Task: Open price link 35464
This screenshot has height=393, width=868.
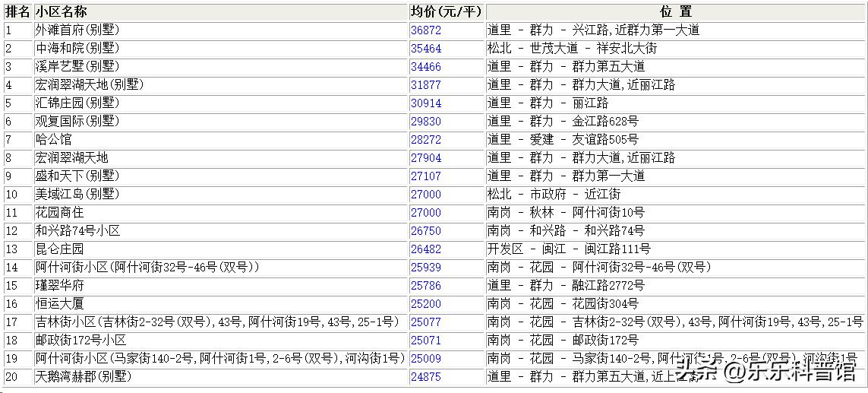Action: pos(426,48)
